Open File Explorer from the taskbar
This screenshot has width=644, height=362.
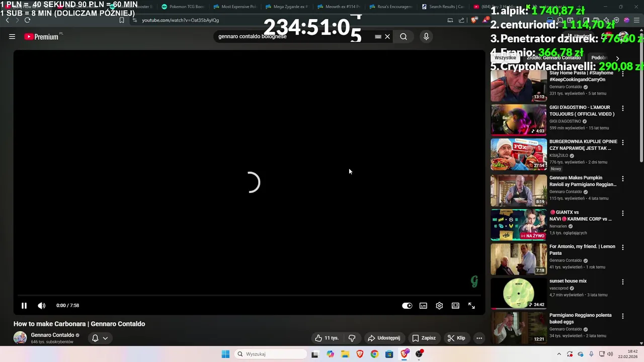click(345, 354)
